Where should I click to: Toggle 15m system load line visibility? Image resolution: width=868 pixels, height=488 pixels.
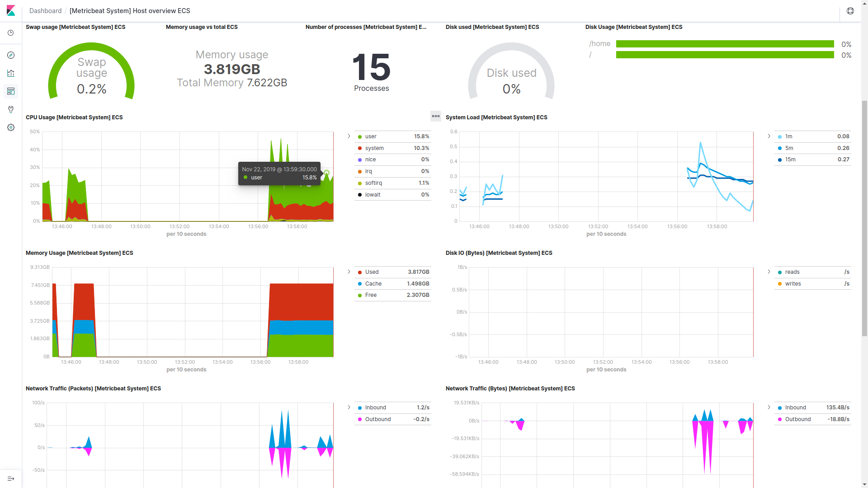coord(790,159)
